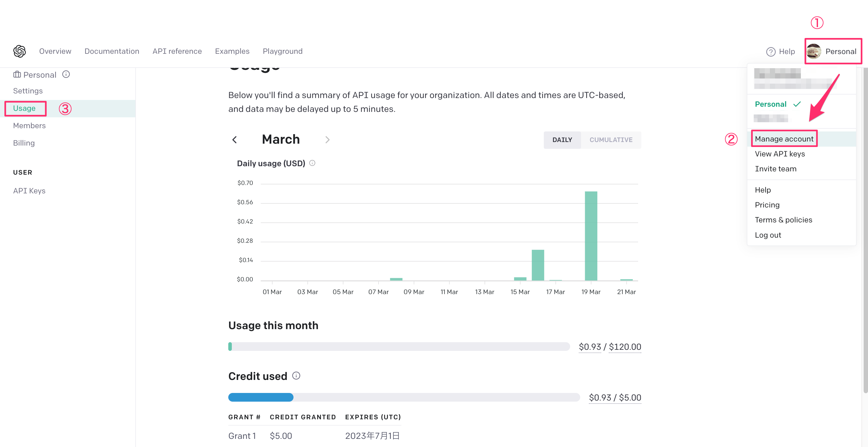Click Log out in account menu
Image resolution: width=868 pixels, height=447 pixels.
coord(768,235)
